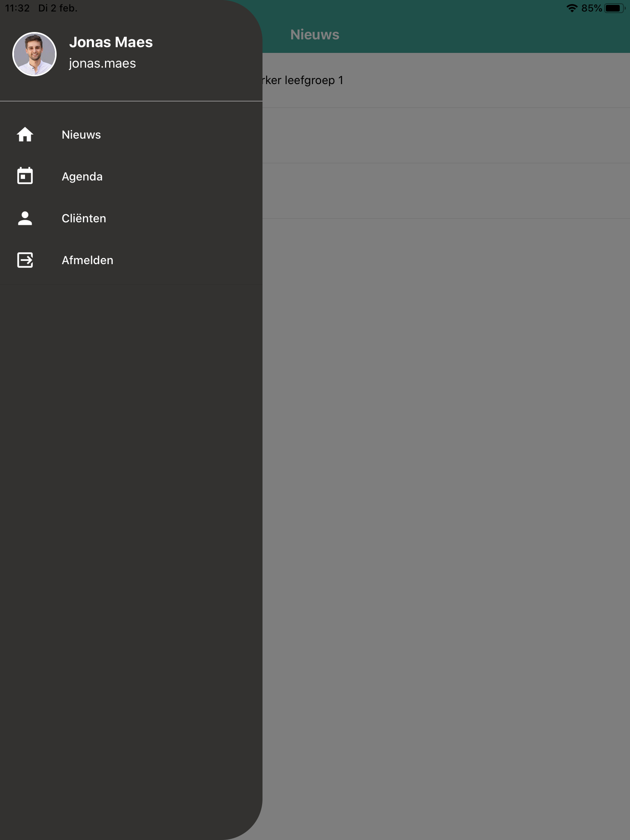Open the Agenda menu item
The image size is (630, 840).
(131, 176)
